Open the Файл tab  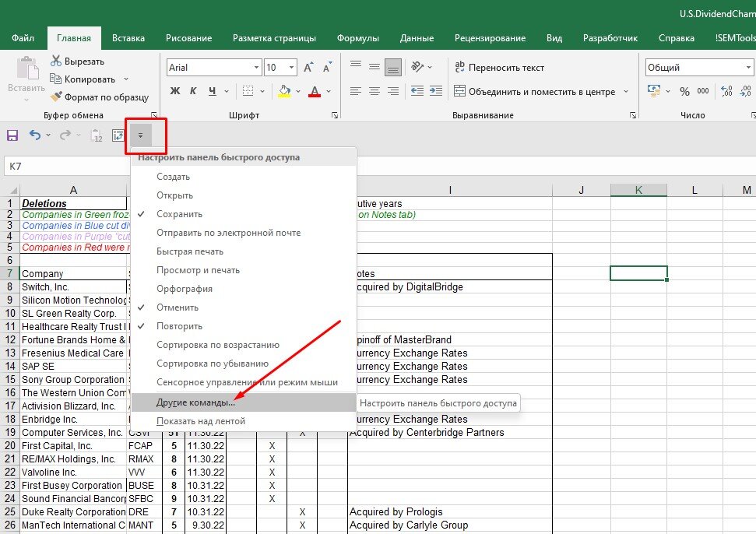pyautogui.click(x=23, y=38)
